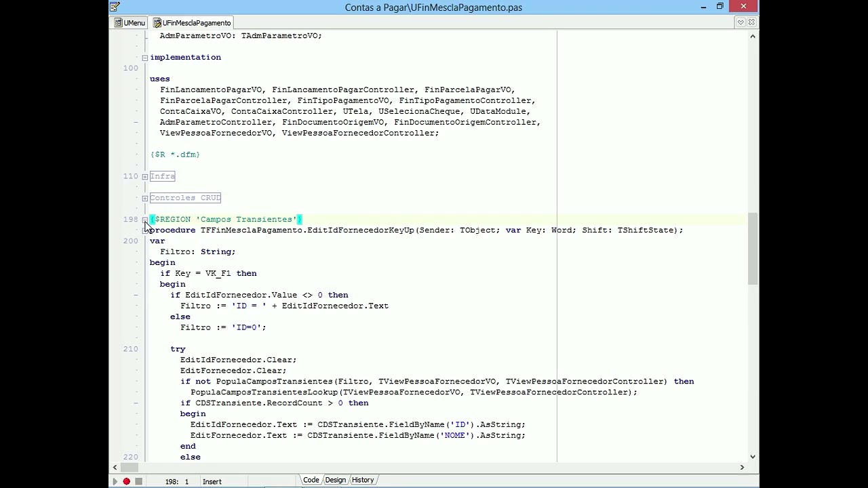Expand the folded Controles CRUD region
The width and height of the screenshot is (868, 488).
click(144, 198)
